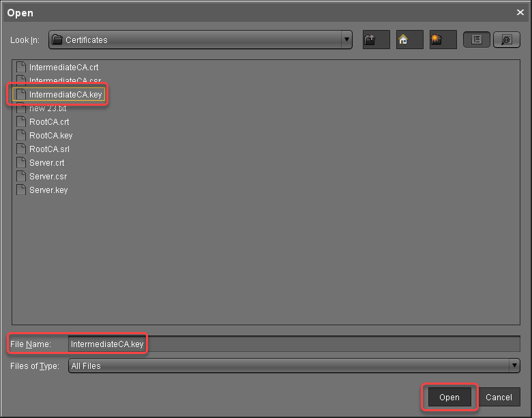Close the Open dialog window
The width and height of the screenshot is (532, 418).
click(520, 12)
